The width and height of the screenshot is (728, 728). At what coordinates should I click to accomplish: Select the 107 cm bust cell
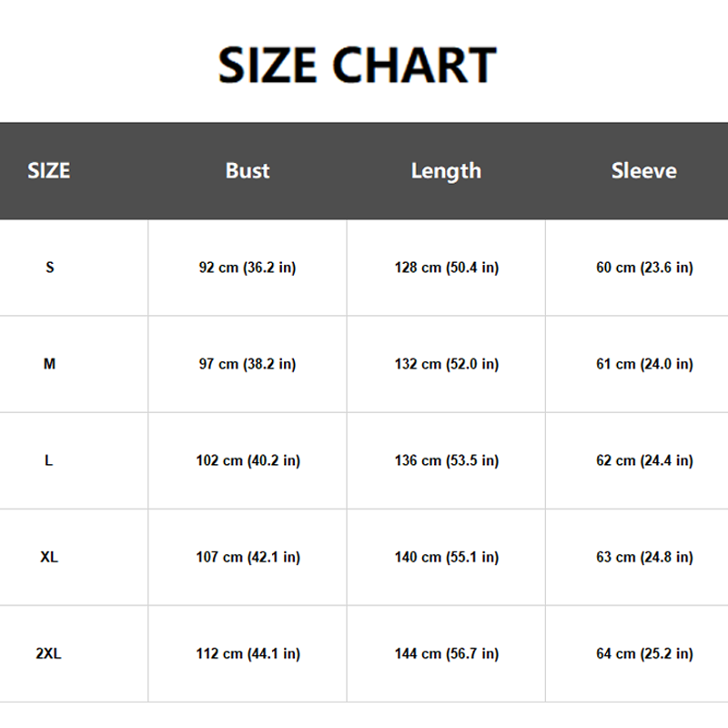(248, 557)
